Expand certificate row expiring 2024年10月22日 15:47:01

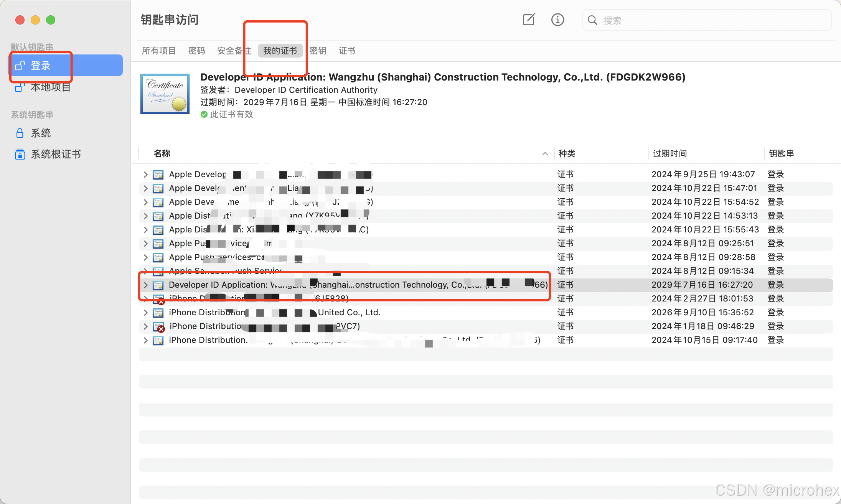145,188
